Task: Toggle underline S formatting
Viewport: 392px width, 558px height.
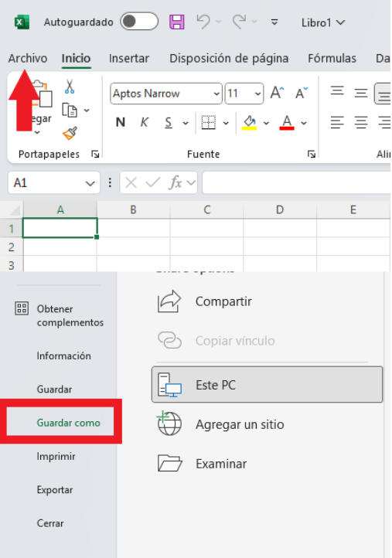Action: [x=169, y=122]
